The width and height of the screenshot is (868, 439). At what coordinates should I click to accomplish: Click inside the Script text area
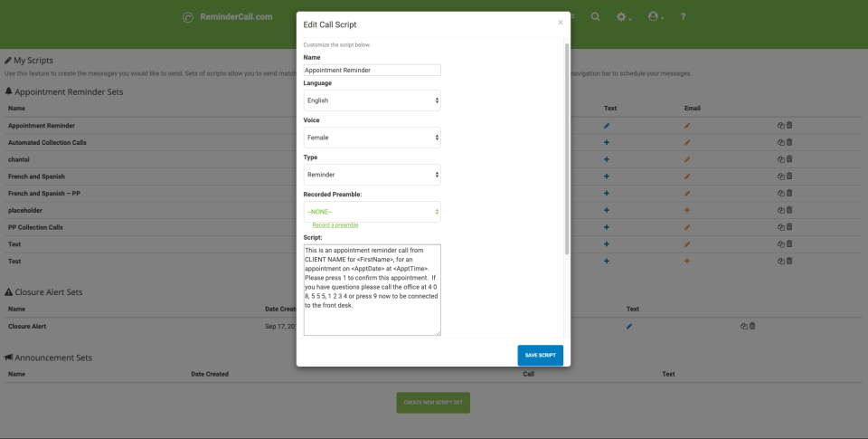click(372, 290)
